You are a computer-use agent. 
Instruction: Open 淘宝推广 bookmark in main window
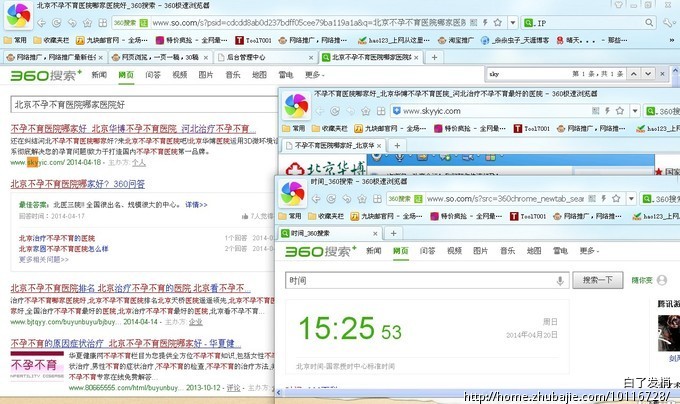455,40
